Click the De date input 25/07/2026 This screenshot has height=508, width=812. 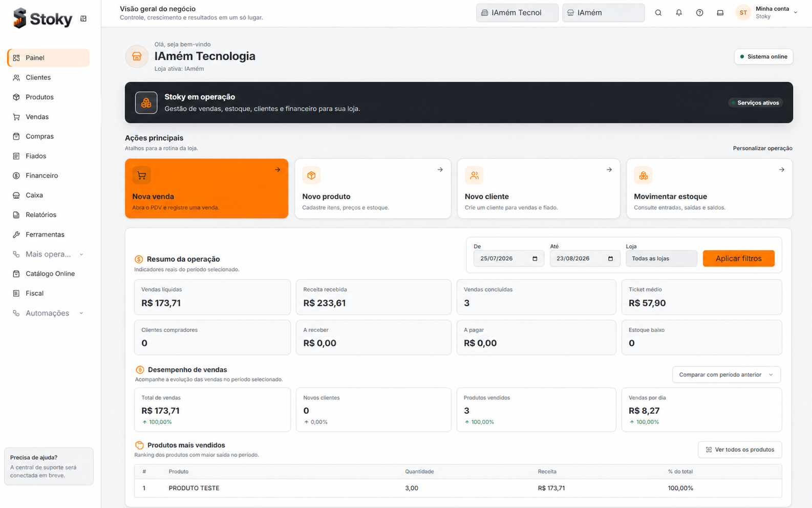tap(508, 259)
